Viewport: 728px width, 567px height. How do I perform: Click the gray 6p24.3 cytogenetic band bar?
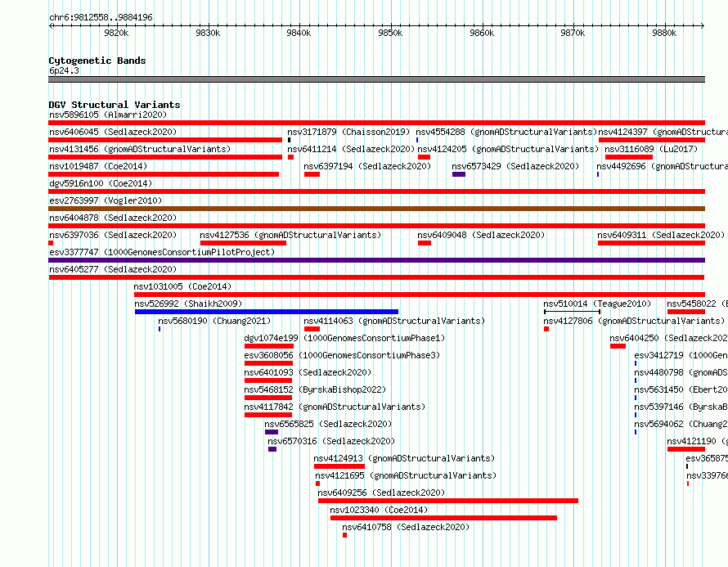tap(376, 79)
